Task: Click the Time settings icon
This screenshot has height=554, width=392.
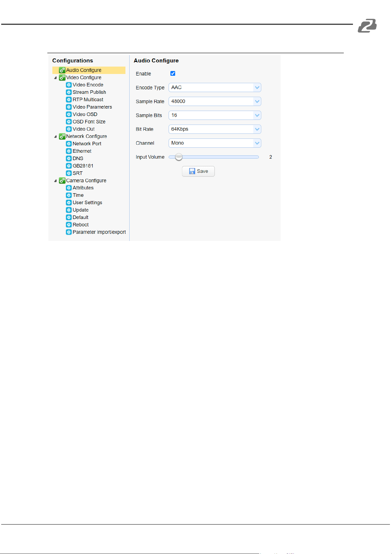Action: (x=69, y=195)
